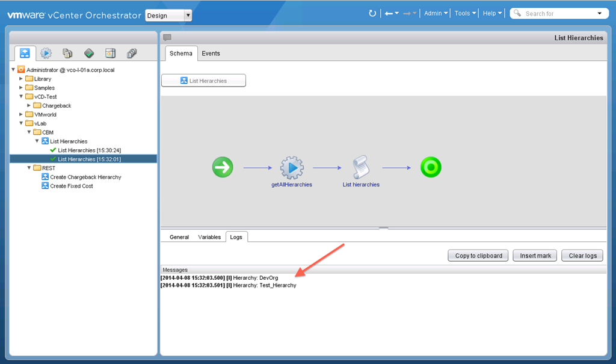Viewport: 616px width, 364px height.
Task: Open the Resources view icon
Action: (67, 53)
